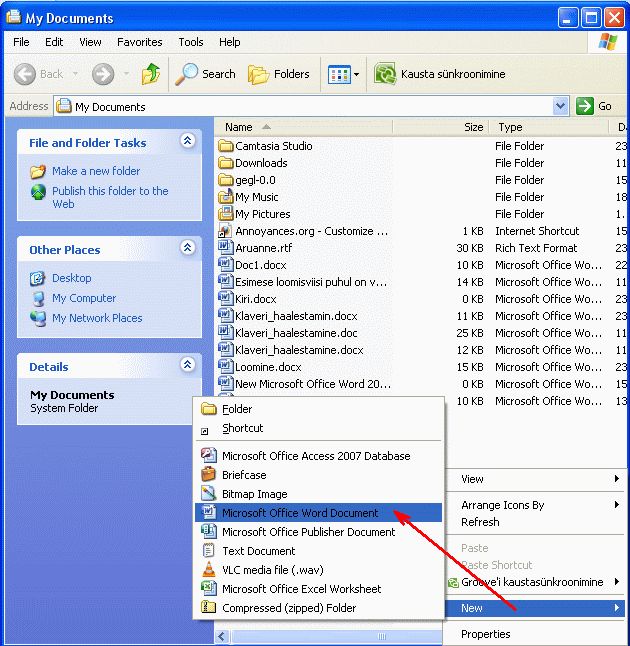
Task: Click the Forward navigation arrow icon
Action: pyautogui.click(x=103, y=74)
